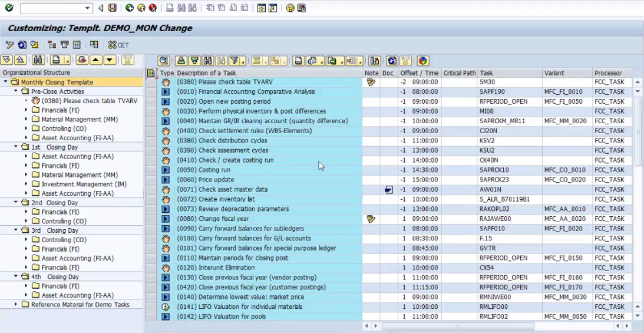Expand the Investment Management (IM) folder
Screen dimensions: 644x333
coord(26,184)
